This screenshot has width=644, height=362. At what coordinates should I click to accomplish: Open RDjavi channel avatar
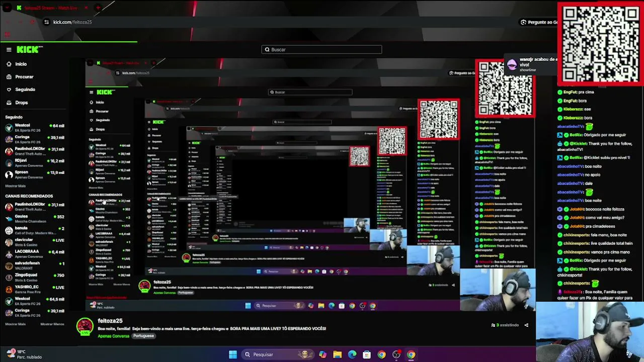pyautogui.click(x=9, y=163)
